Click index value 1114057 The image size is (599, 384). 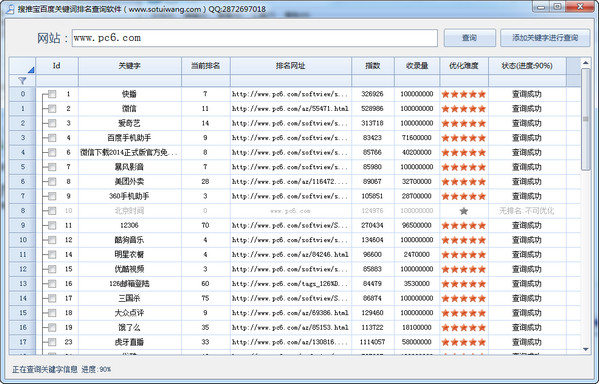click(x=372, y=342)
